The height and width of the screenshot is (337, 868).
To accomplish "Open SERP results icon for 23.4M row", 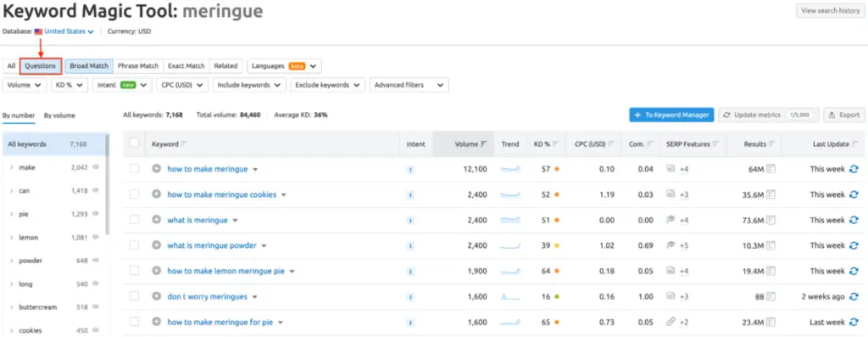I will pyautogui.click(x=771, y=322).
